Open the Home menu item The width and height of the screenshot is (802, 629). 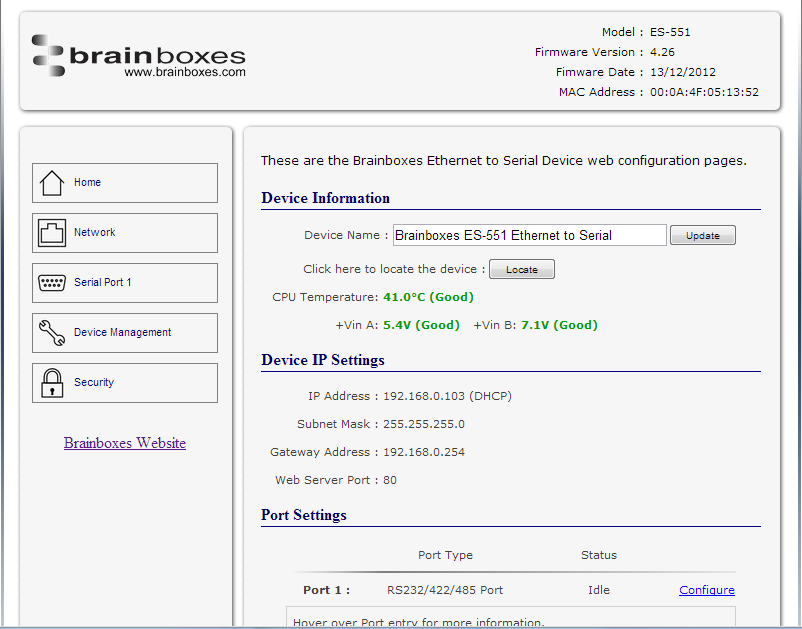pos(125,183)
